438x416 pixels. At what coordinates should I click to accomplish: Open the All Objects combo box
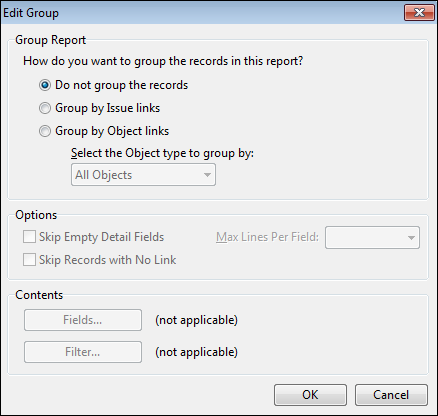point(143,175)
